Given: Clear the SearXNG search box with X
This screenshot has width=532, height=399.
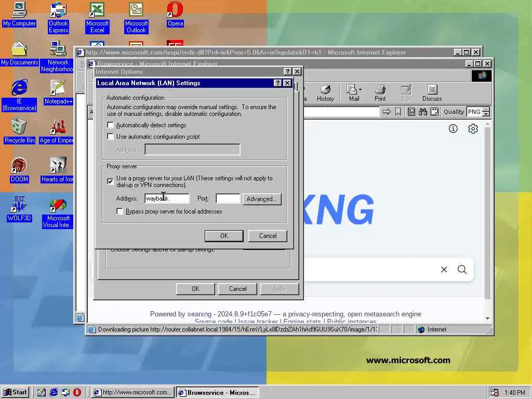Looking at the screenshot, I should point(444,270).
